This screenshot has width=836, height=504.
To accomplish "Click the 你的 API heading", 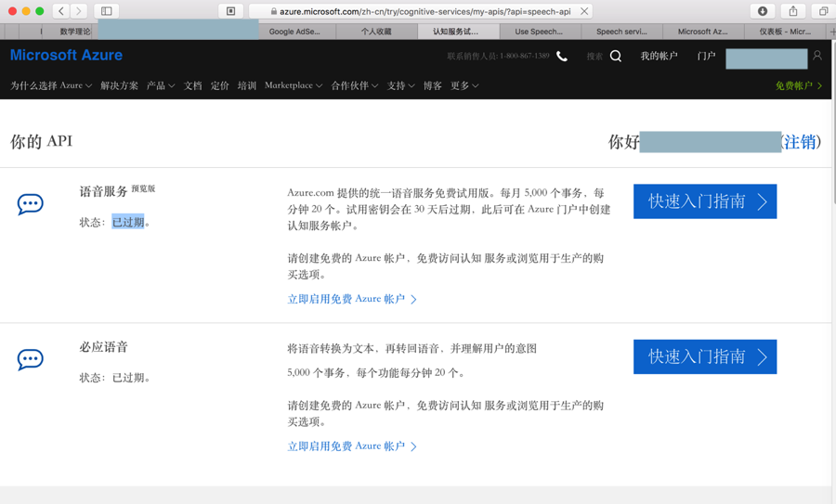I will click(x=41, y=141).
